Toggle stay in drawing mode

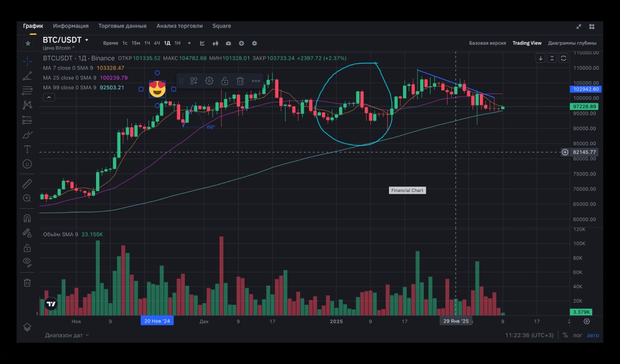(x=28, y=233)
